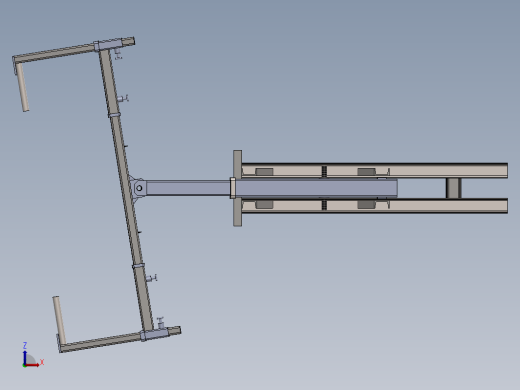
Task: Select the collar where boom enters frame
Action: (233, 188)
